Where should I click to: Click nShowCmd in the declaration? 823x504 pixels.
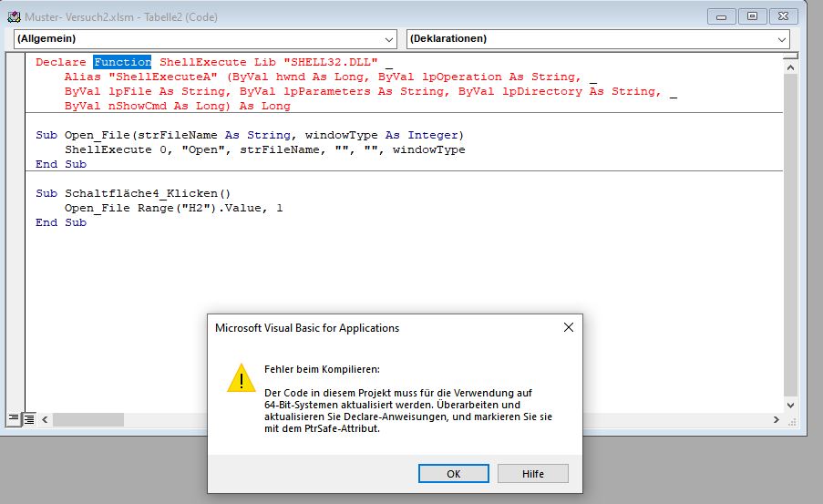pos(138,106)
